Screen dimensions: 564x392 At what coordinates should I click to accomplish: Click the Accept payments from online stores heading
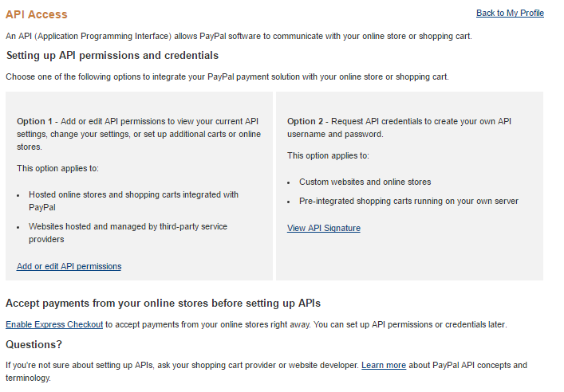click(x=163, y=304)
